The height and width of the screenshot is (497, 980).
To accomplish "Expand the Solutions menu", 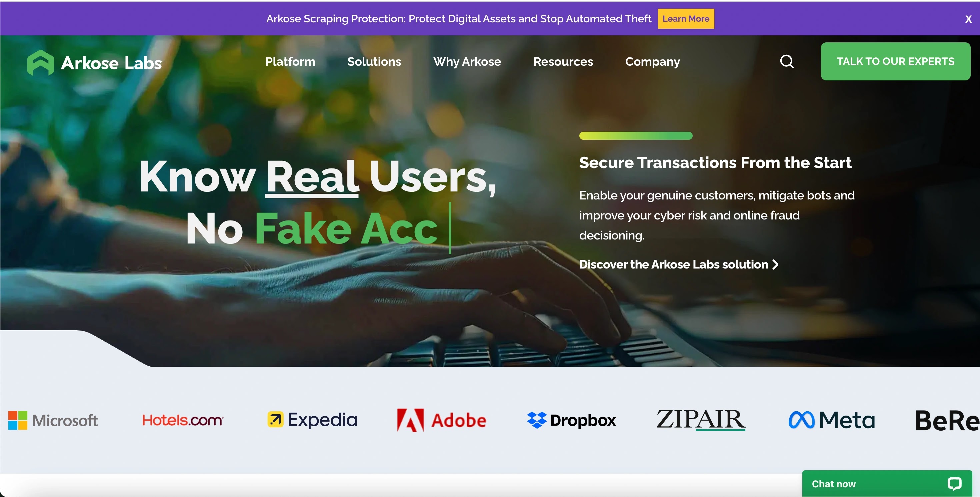I will tap(374, 62).
